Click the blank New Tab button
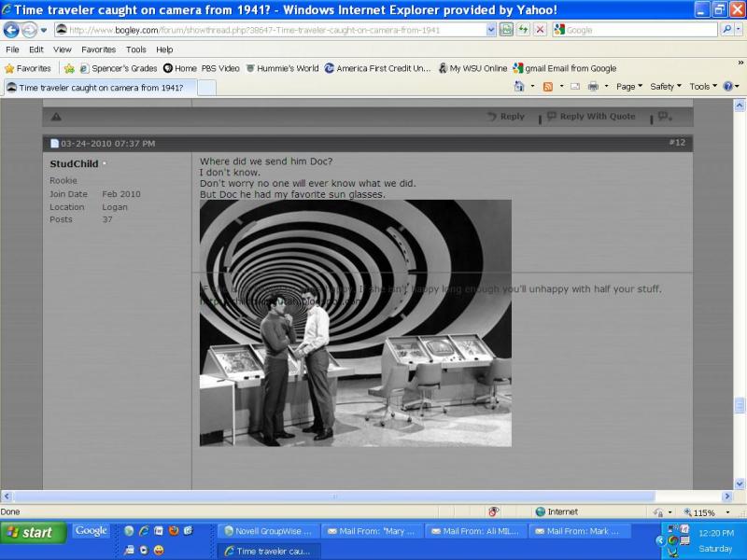This screenshot has width=747, height=560. tap(206, 88)
